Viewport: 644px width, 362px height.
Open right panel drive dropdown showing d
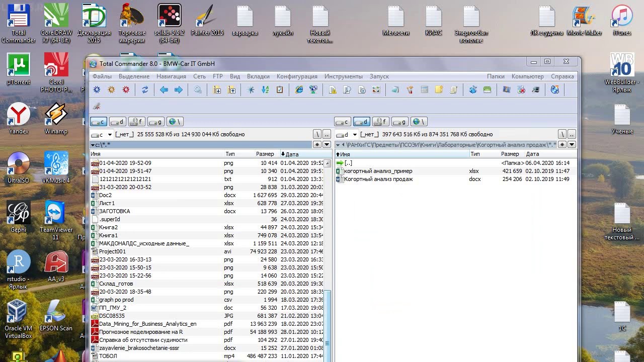[x=347, y=135]
